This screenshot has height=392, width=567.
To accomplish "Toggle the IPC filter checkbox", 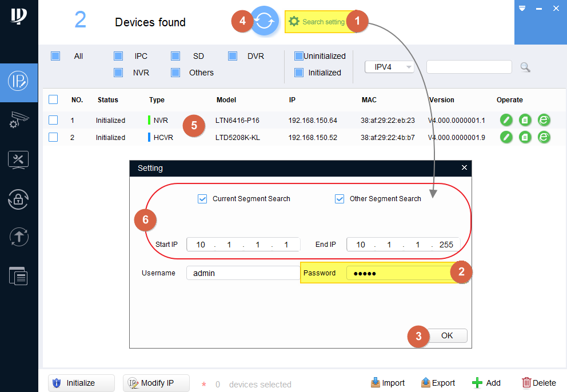I will pos(118,56).
